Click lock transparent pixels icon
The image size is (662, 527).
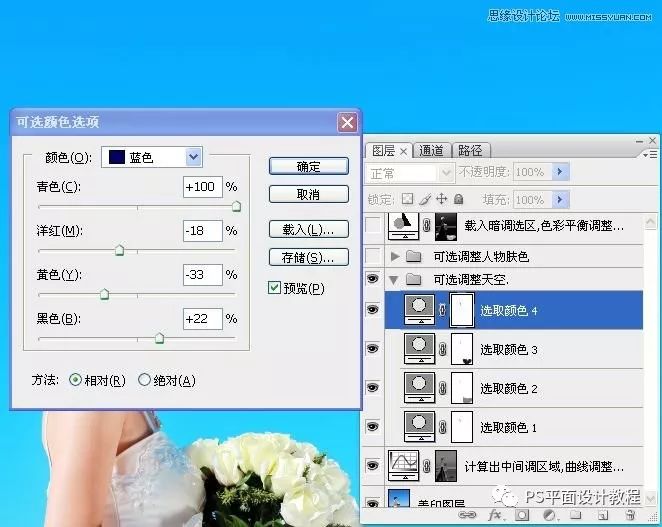(x=407, y=199)
